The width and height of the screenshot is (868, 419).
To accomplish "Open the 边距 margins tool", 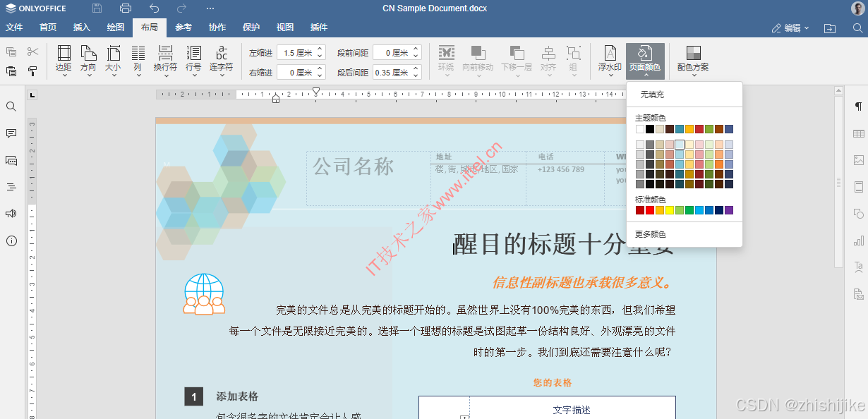I will [64, 61].
